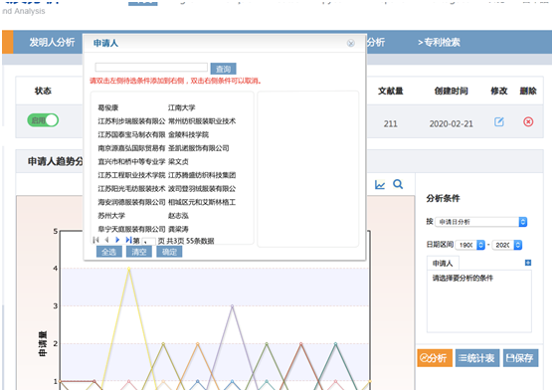Open the 统计表 statistics table button
This screenshot has height=392, width=554.
pos(477,358)
